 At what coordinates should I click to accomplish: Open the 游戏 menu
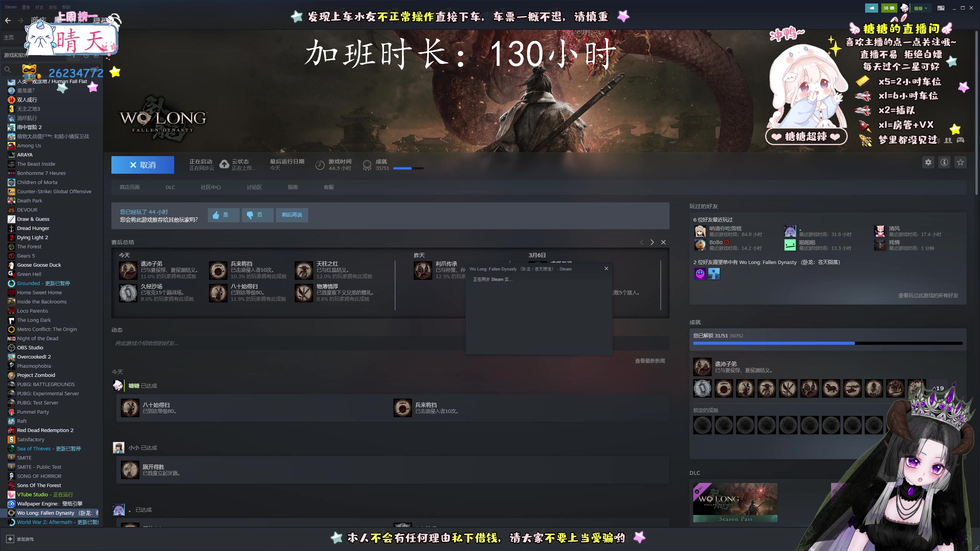53,7
